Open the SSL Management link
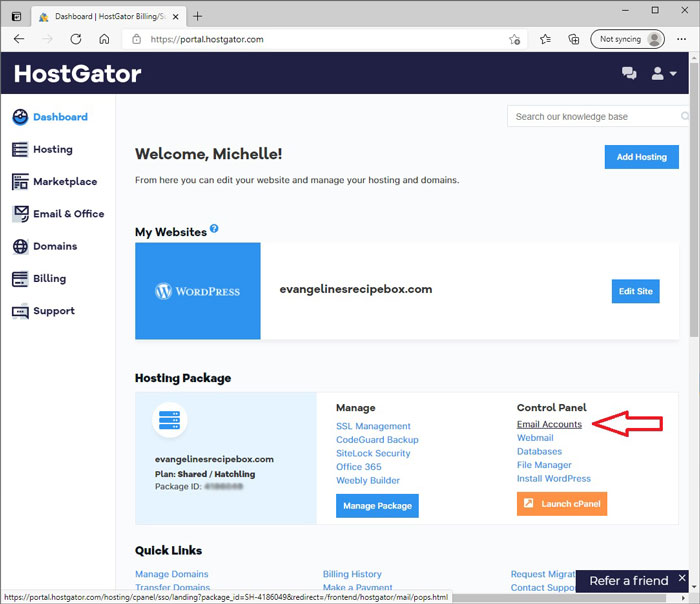 373,426
